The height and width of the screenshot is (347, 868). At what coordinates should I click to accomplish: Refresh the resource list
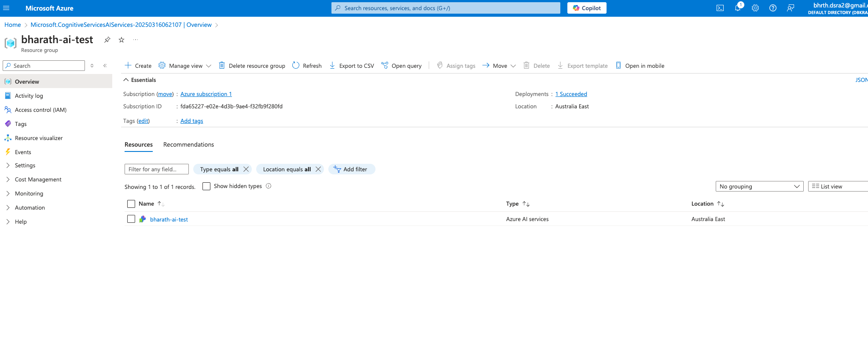coord(307,66)
